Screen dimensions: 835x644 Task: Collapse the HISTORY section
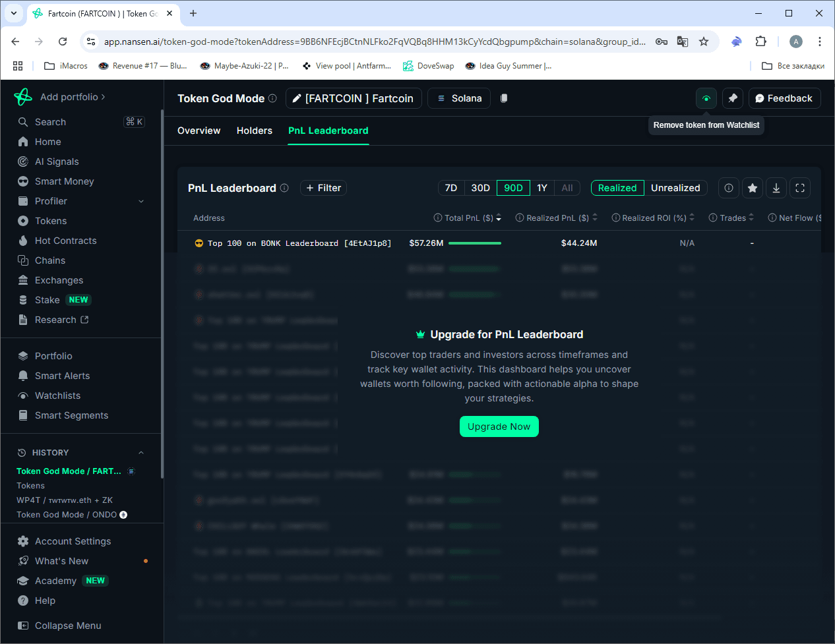141,453
